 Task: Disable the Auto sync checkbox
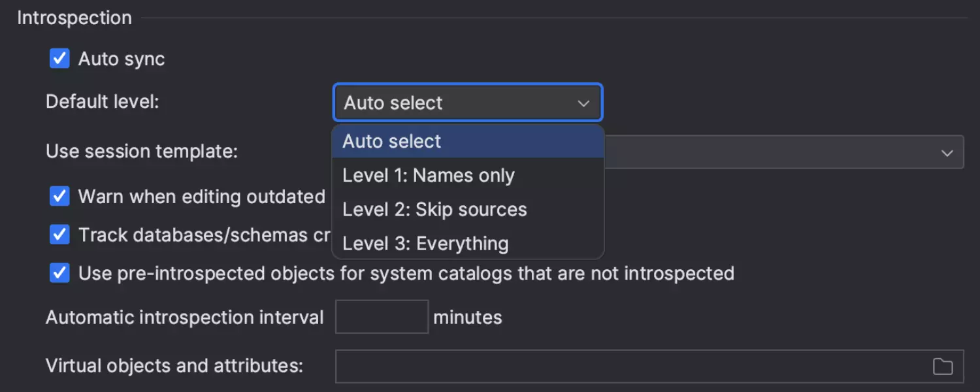click(x=59, y=59)
